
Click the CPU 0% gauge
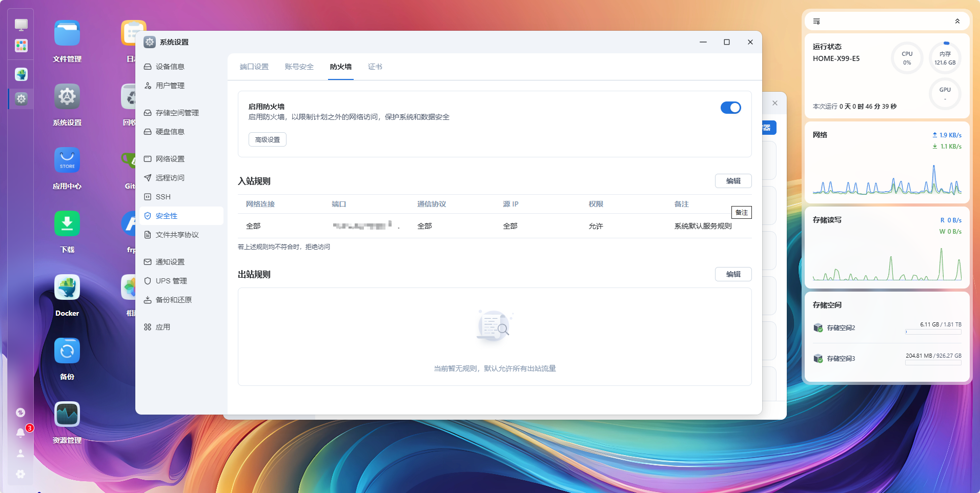pyautogui.click(x=907, y=58)
